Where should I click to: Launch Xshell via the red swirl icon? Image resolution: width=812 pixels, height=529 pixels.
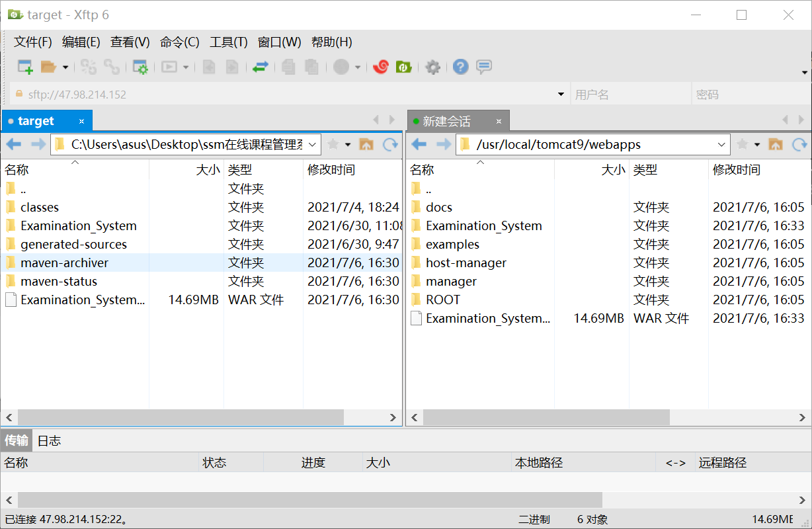(380, 67)
